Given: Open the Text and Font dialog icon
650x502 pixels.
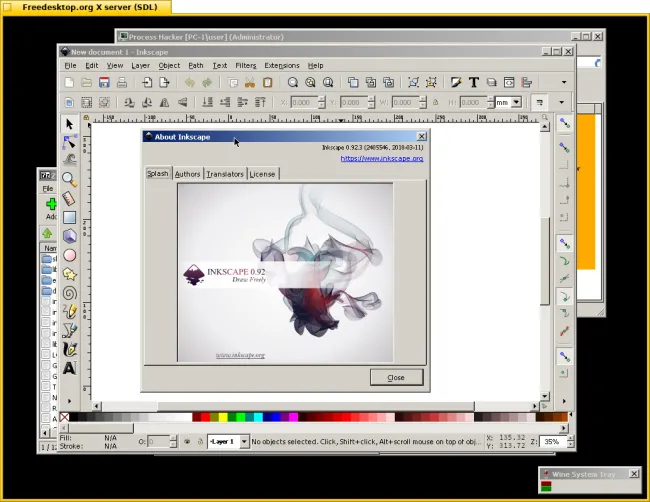Looking at the screenshot, I should tap(474, 82).
